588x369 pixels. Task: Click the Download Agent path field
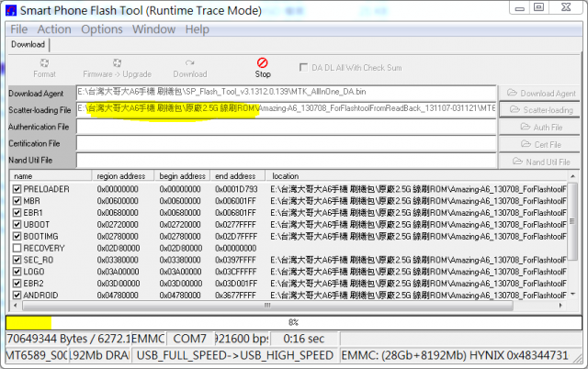click(x=286, y=92)
